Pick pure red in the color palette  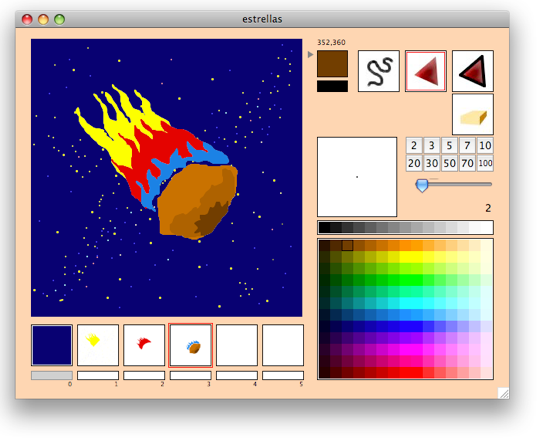[x=417, y=373]
